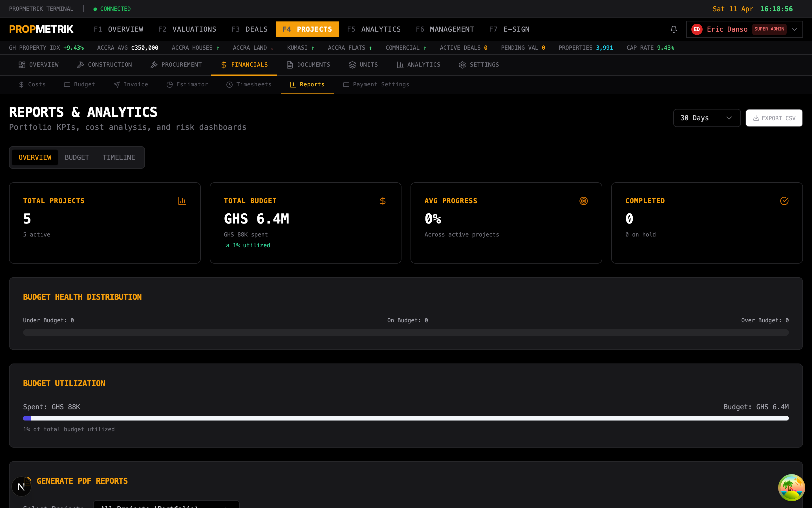812x508 pixels.
Task: Open F1 Overview in main navigation
Action: 118,29
